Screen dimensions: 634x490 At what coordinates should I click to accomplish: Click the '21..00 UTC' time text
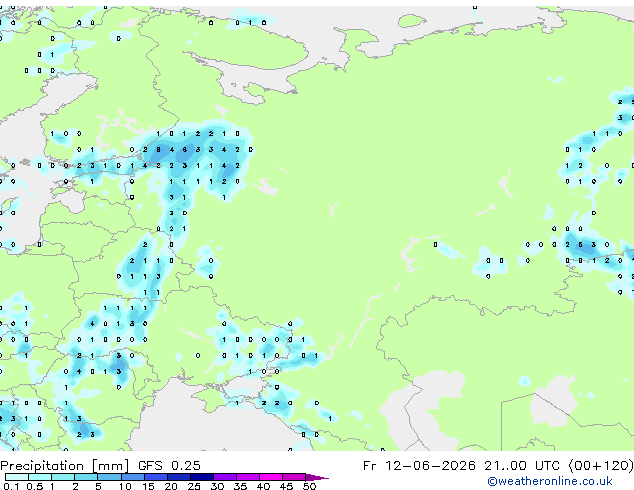pos(522,466)
